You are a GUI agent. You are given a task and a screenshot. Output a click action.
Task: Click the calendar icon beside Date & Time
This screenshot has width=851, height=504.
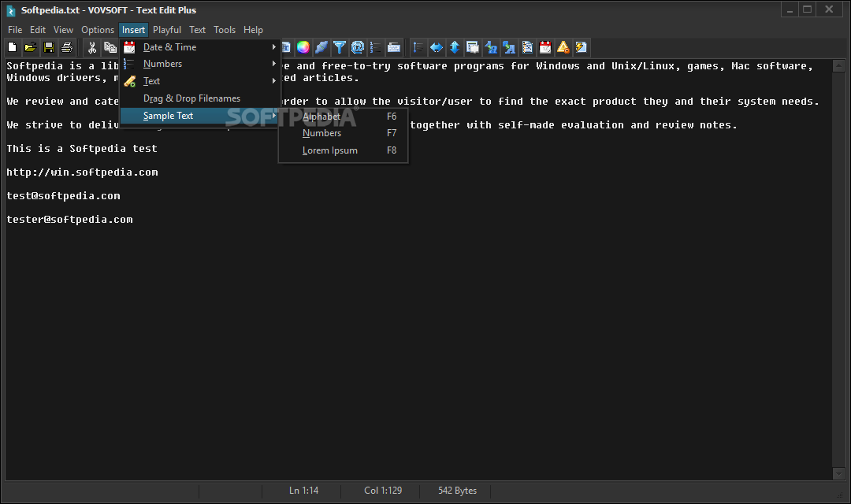(129, 47)
